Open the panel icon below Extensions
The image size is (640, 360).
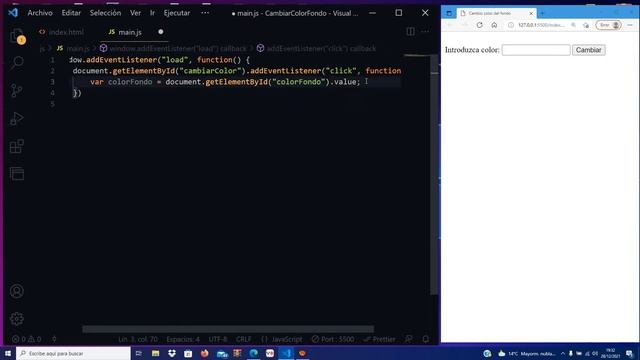(17, 173)
